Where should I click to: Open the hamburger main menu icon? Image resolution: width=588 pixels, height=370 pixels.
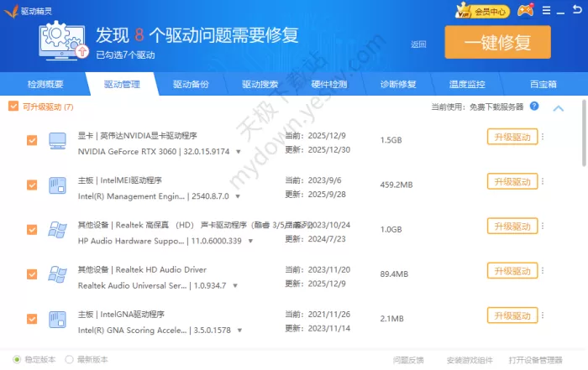click(x=546, y=10)
